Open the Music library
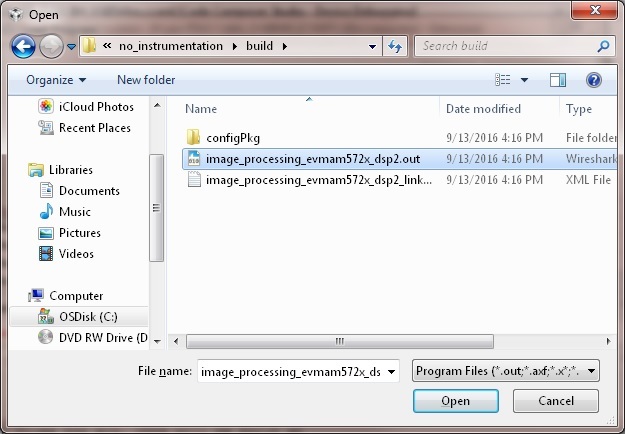625x434 pixels. pyautogui.click(x=74, y=212)
